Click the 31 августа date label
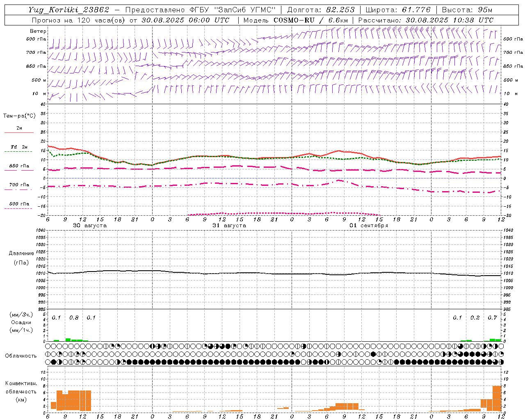Viewport: 525px width, 420px height. click(229, 226)
